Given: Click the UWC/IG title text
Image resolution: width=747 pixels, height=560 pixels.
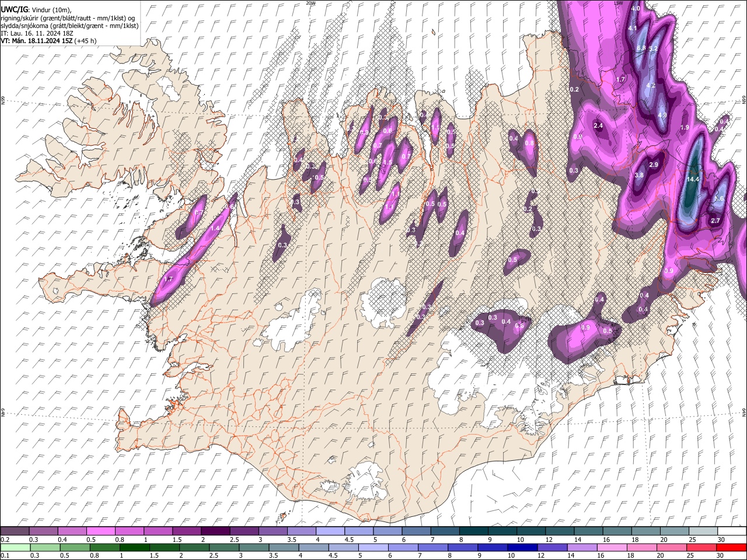Looking at the screenshot, I should [x=13, y=9].
